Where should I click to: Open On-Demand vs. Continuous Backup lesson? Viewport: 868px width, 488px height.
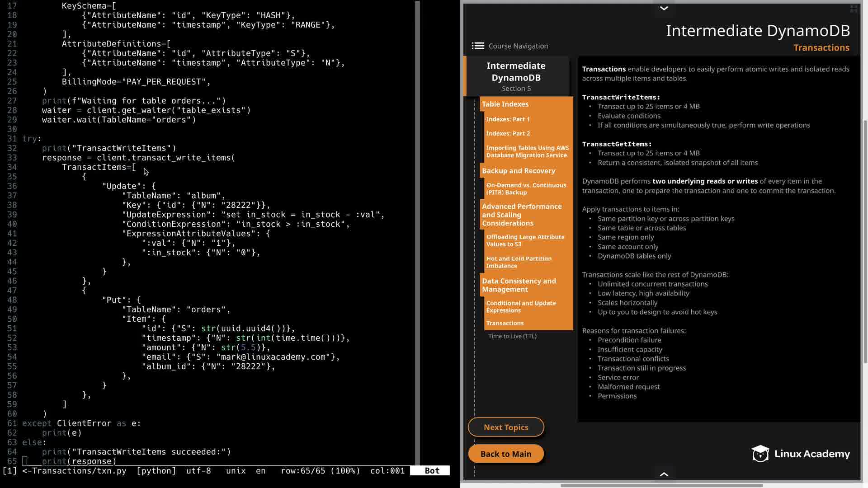(526, 189)
